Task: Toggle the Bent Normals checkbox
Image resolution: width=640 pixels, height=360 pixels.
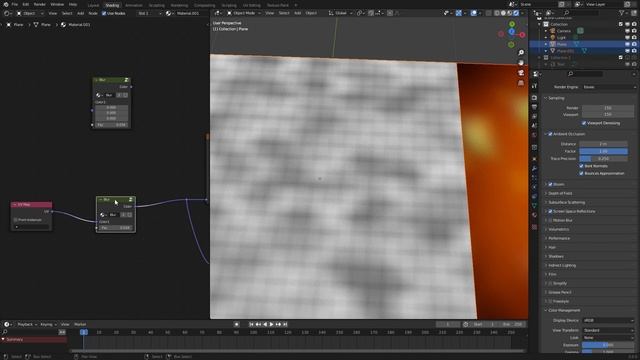Action: click(x=581, y=166)
